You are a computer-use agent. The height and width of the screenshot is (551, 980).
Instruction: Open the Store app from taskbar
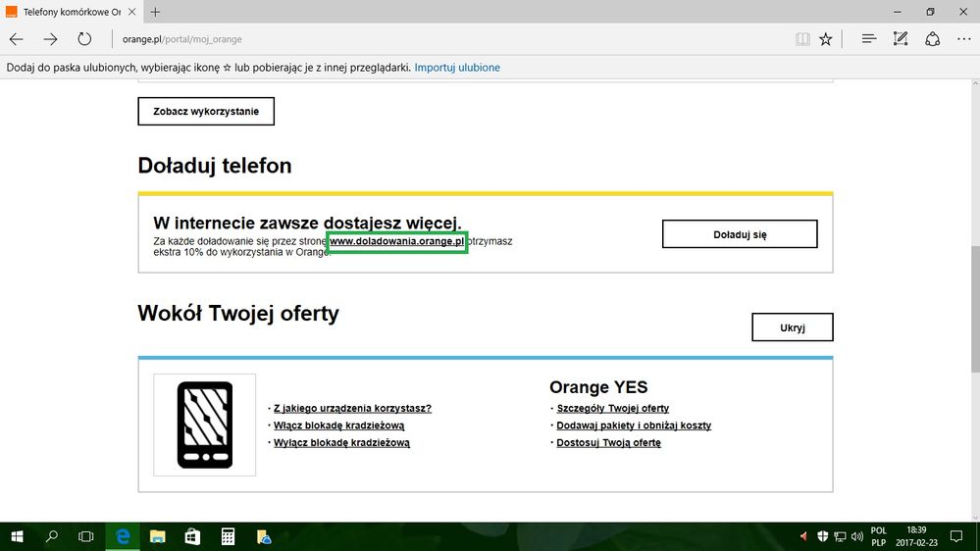coord(192,536)
